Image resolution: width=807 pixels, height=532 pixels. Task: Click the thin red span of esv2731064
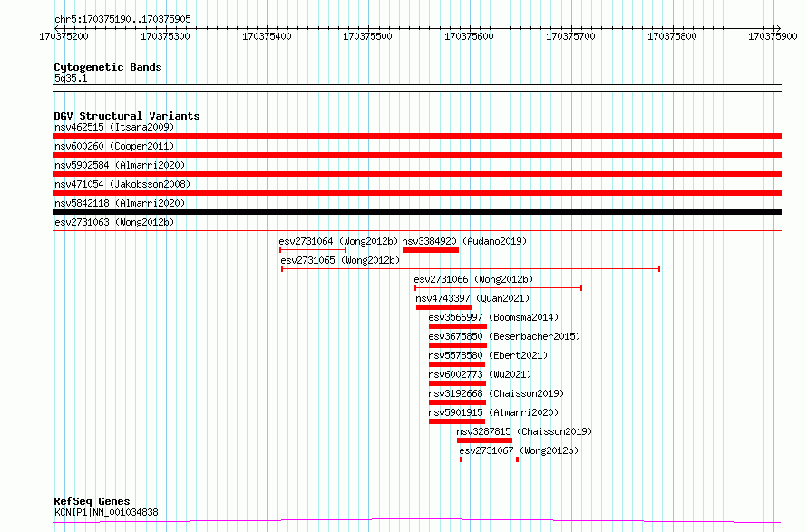tap(313, 250)
